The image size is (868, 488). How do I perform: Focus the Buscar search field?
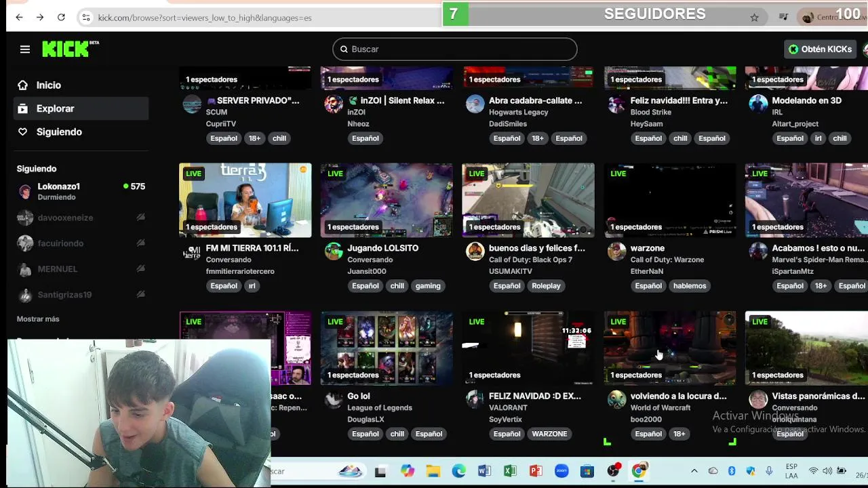tap(455, 49)
